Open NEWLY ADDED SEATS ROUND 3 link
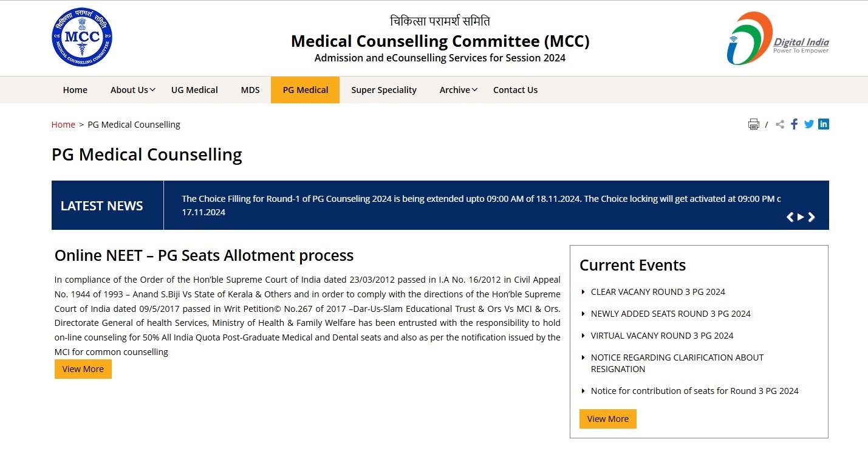Viewport: 868px width, 456px height. coord(671,314)
